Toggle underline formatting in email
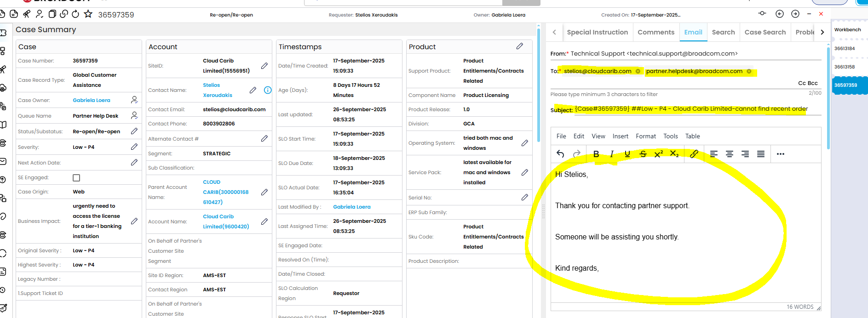Image resolution: width=868 pixels, height=318 pixels. click(x=627, y=154)
